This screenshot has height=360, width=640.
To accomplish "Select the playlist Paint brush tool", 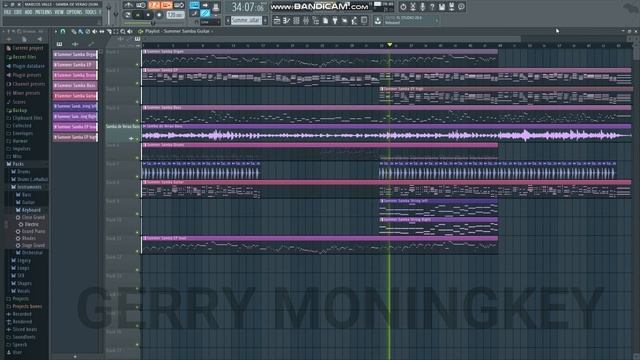I will [x=80, y=31].
